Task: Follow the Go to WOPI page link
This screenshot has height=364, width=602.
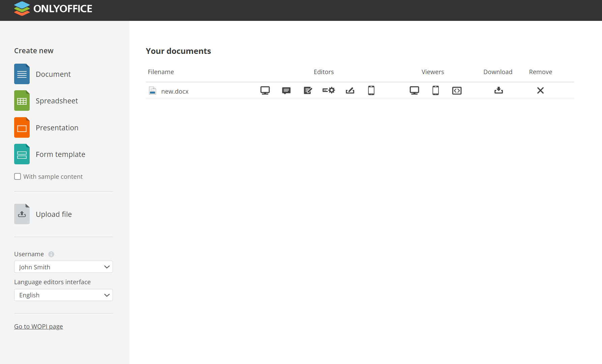Action: [38, 326]
